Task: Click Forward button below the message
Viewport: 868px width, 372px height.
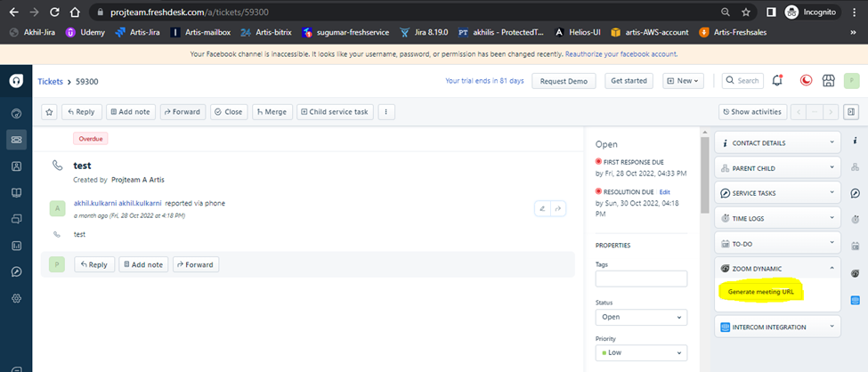Action: (x=196, y=264)
